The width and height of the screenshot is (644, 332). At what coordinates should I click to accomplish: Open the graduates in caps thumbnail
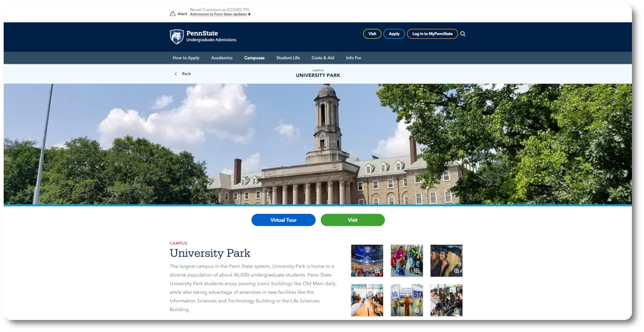[447, 261]
